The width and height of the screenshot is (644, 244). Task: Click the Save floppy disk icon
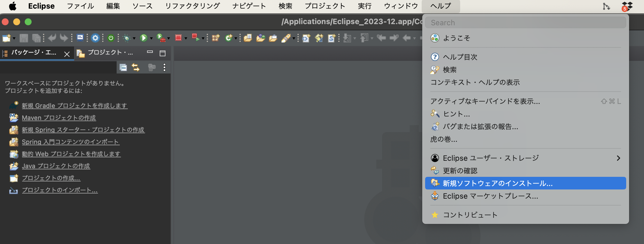[x=24, y=38]
